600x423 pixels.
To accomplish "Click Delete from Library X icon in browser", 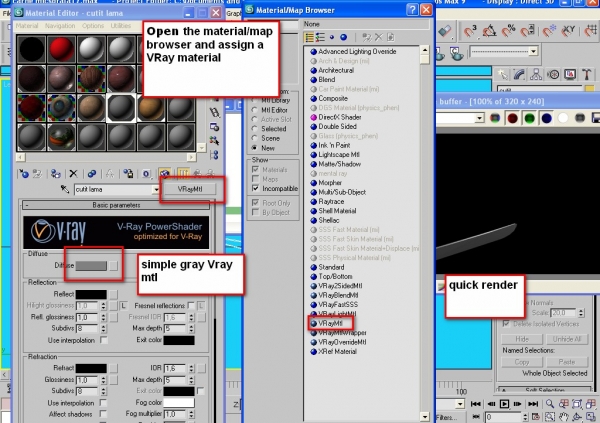I will (x=378, y=37).
